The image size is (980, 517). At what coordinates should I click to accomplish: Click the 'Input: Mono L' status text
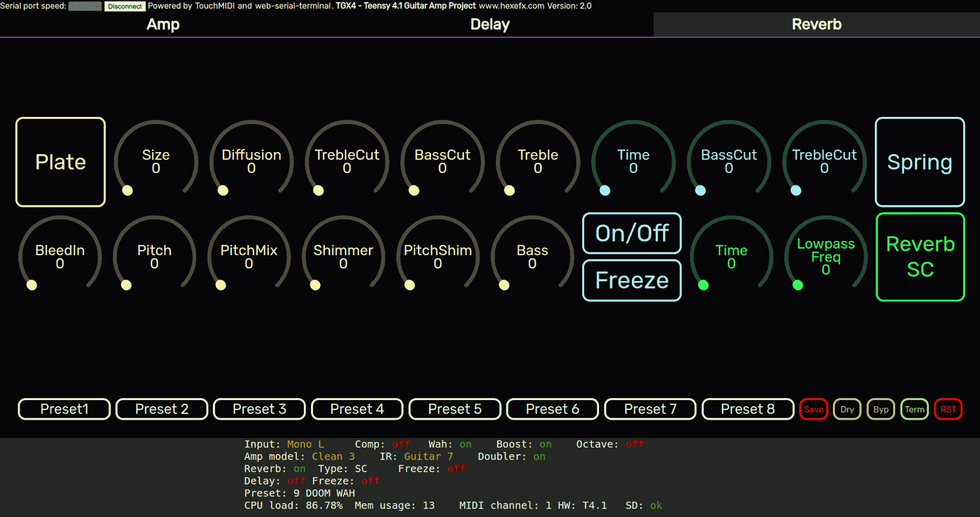pos(284,444)
